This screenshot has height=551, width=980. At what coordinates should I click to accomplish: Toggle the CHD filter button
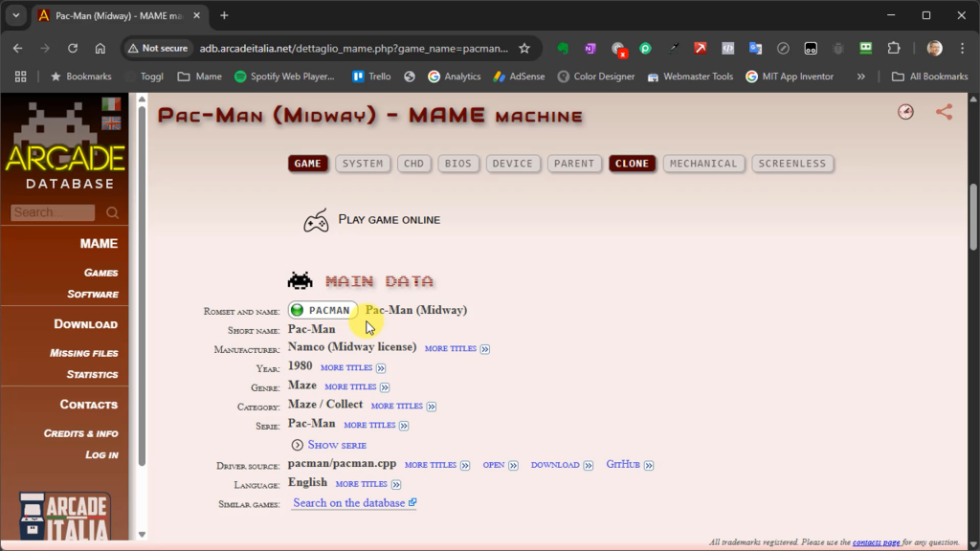[413, 164]
